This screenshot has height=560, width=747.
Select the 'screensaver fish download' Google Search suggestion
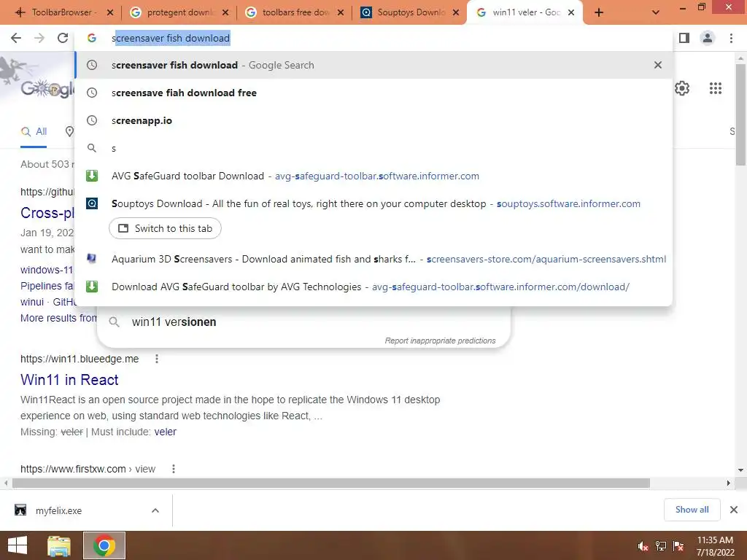coord(374,65)
